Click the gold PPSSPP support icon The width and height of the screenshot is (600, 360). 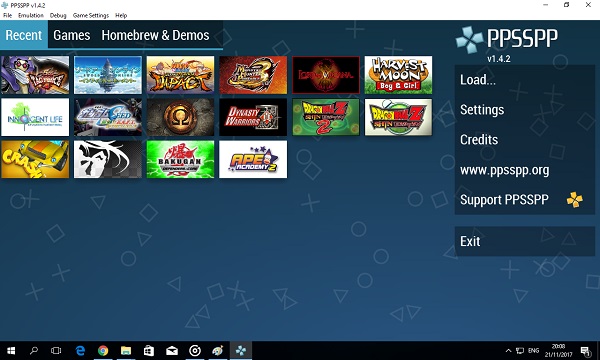[574, 199]
